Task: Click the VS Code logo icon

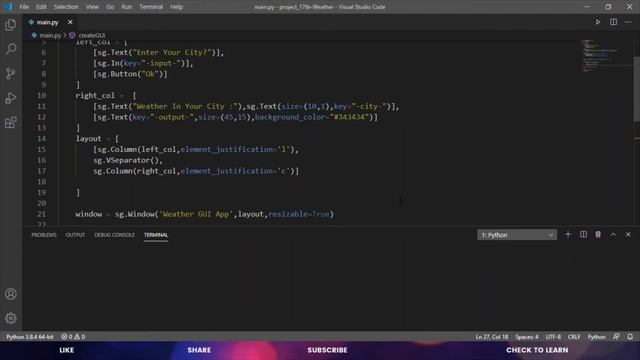Action: pyautogui.click(x=8, y=7)
